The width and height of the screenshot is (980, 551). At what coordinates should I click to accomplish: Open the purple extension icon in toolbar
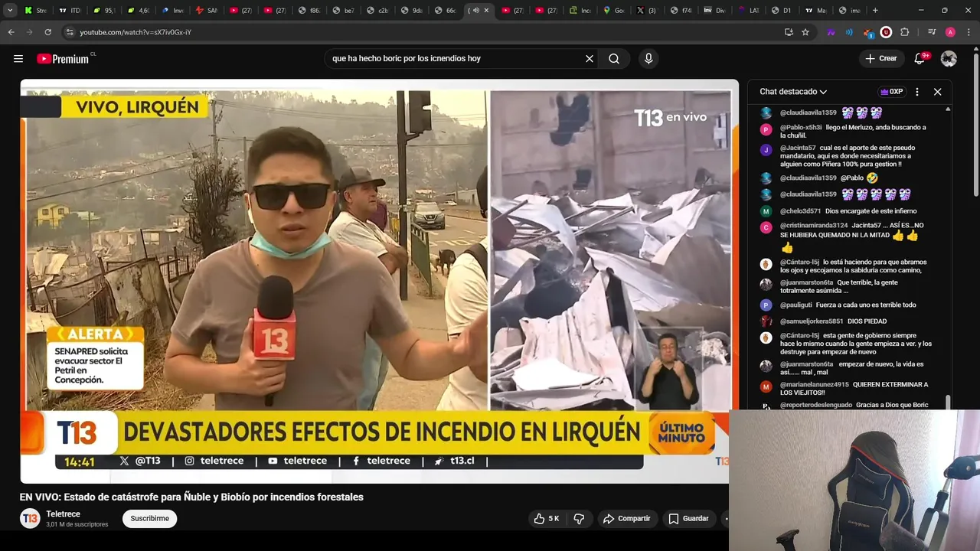[831, 32]
